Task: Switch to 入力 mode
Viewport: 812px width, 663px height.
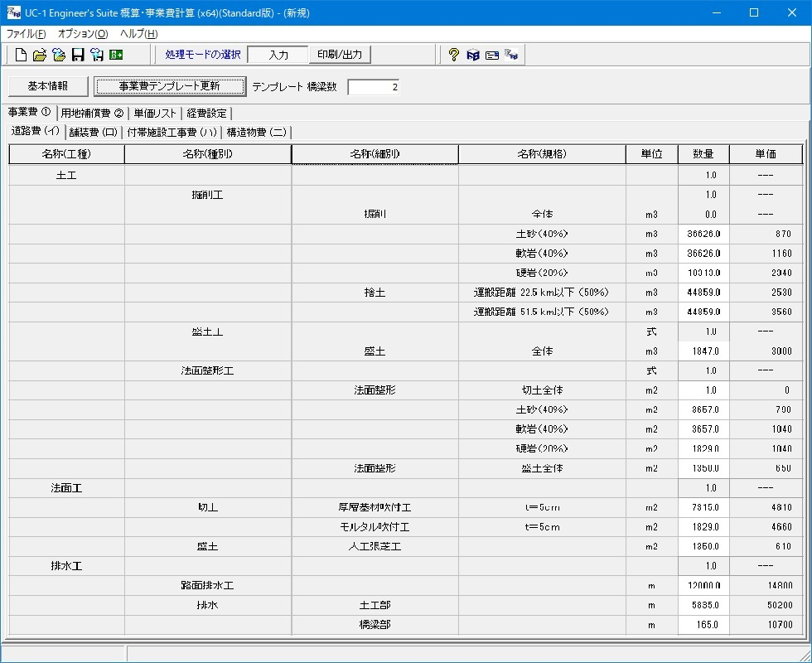Action: pyautogui.click(x=278, y=55)
